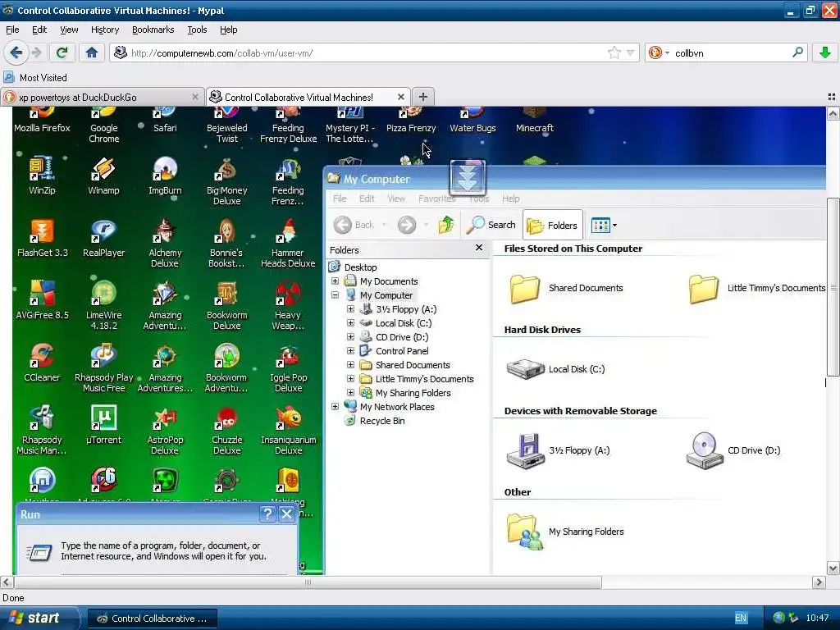Open the Google Chrome desktop shortcut
The width and height of the screenshot is (840, 630).
tap(103, 126)
